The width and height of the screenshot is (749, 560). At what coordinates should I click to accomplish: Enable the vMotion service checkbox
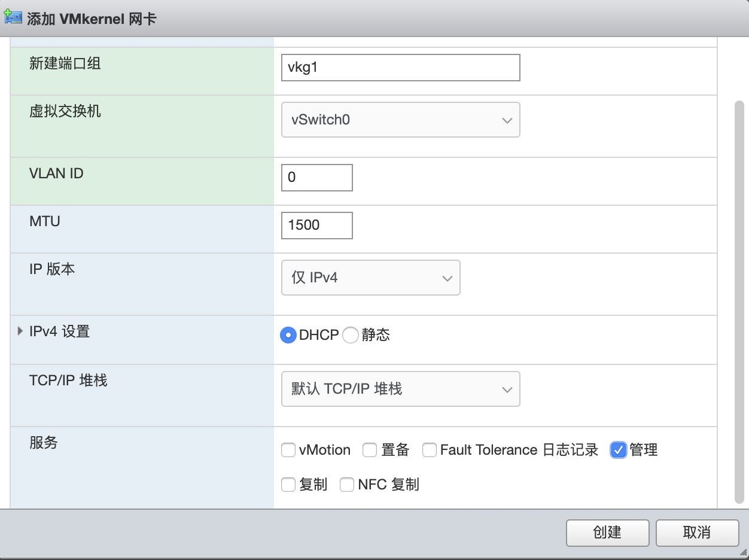288,450
